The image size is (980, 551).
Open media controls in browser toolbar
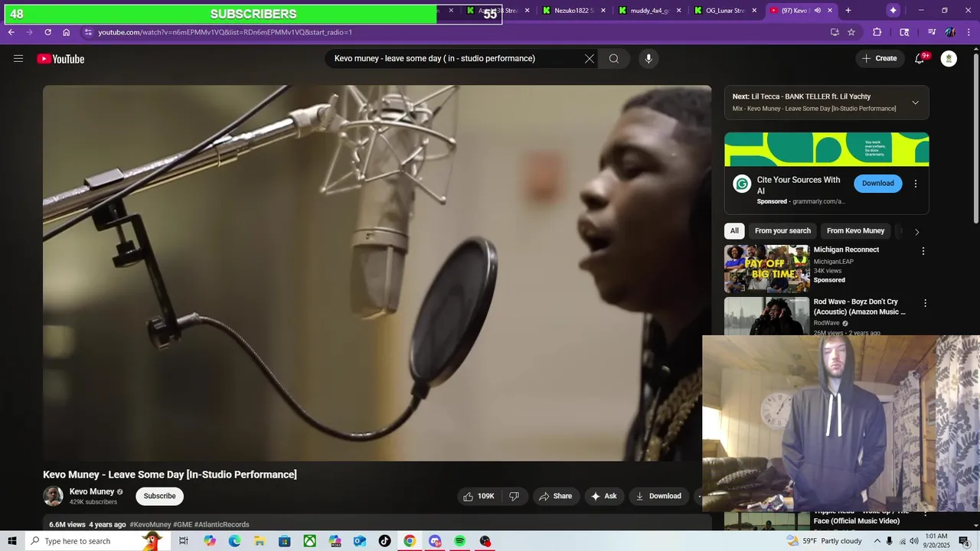tap(932, 32)
